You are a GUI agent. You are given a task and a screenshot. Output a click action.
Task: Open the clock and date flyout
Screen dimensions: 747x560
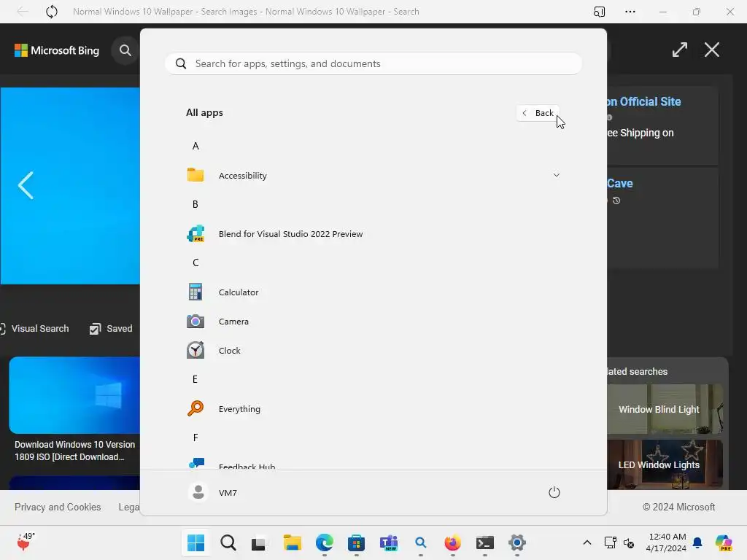pos(667,542)
